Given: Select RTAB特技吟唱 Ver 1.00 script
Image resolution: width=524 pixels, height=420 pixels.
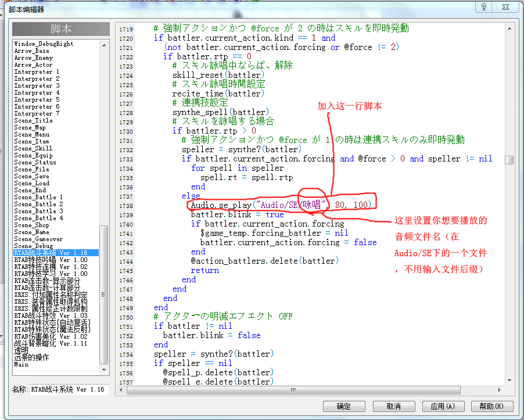Looking at the screenshot, I should (51, 260).
